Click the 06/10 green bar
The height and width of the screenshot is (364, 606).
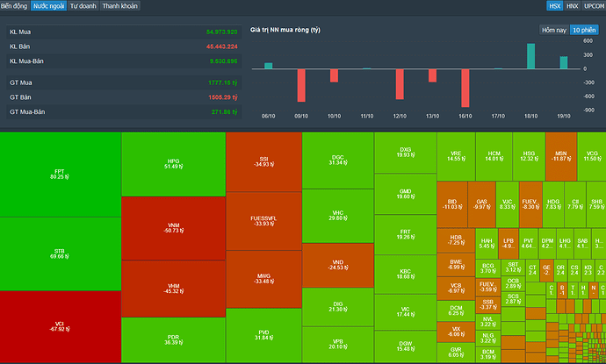tap(268, 66)
